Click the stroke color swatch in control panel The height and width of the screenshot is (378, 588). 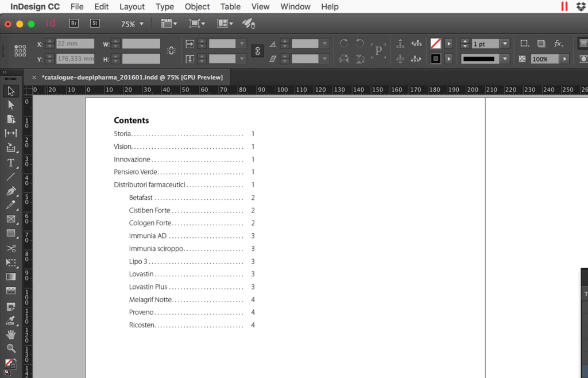tap(435, 59)
